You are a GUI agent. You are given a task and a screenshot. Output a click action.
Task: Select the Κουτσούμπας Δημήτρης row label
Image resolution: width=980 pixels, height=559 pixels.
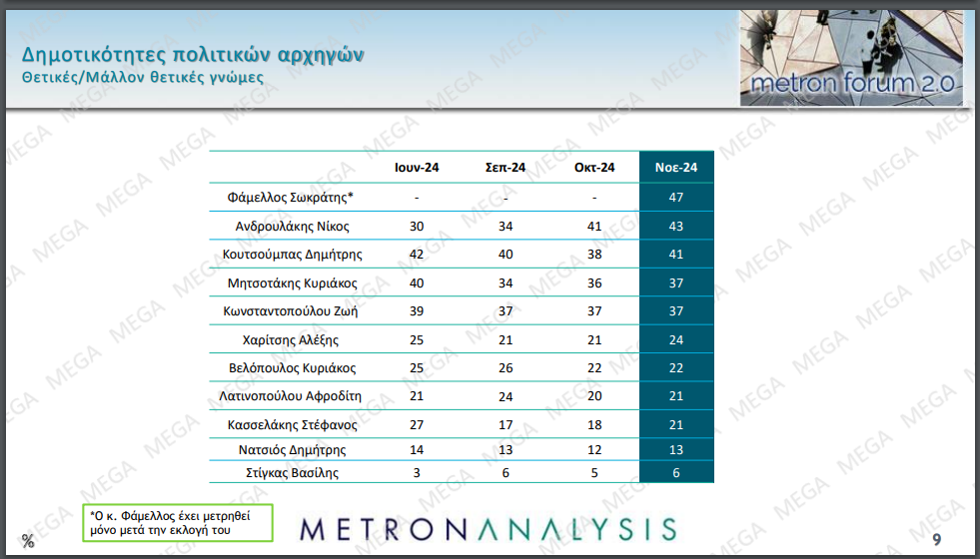292,255
